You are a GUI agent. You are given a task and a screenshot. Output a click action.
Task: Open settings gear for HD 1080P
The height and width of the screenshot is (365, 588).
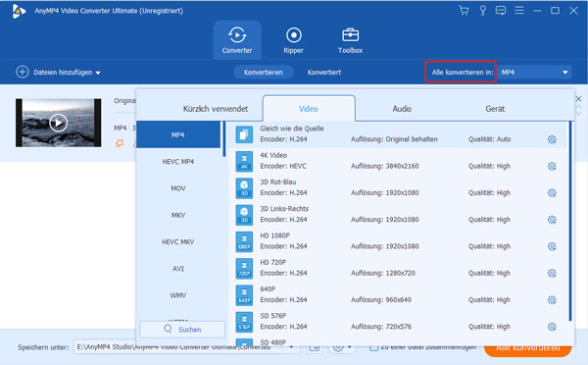point(552,246)
